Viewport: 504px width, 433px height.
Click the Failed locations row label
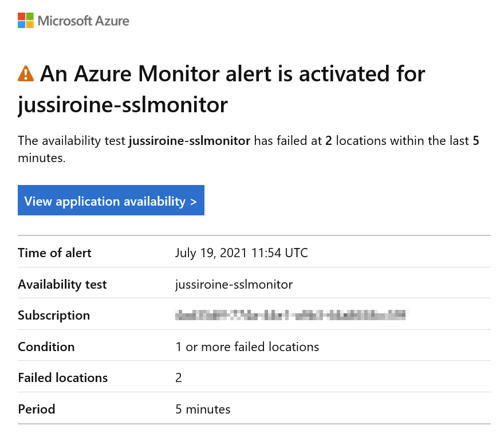63,377
